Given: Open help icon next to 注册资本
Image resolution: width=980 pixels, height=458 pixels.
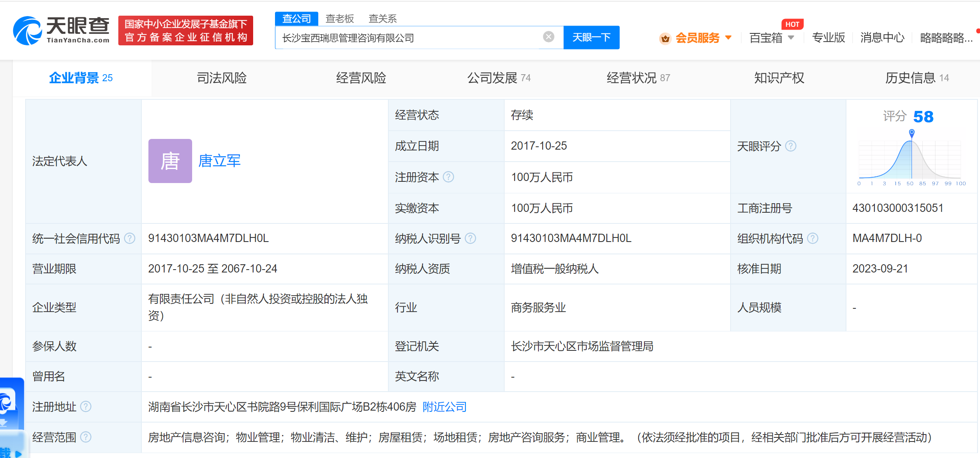Looking at the screenshot, I should pyautogui.click(x=448, y=177).
